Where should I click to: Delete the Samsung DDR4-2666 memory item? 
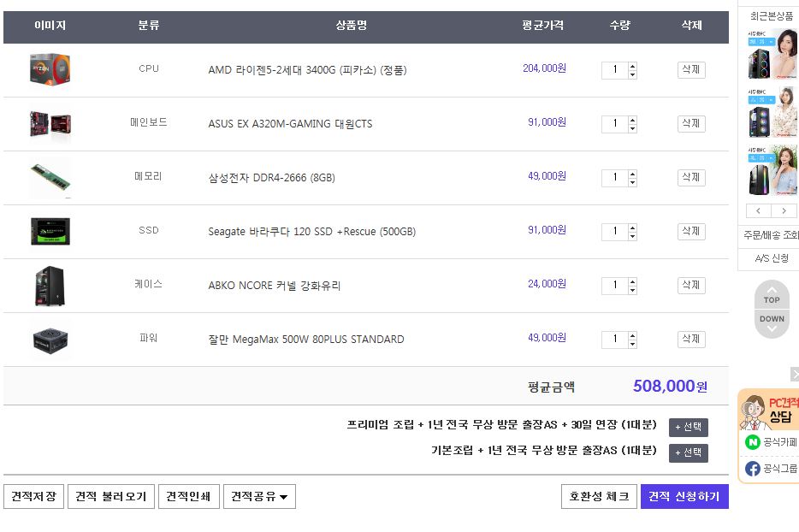tap(691, 178)
